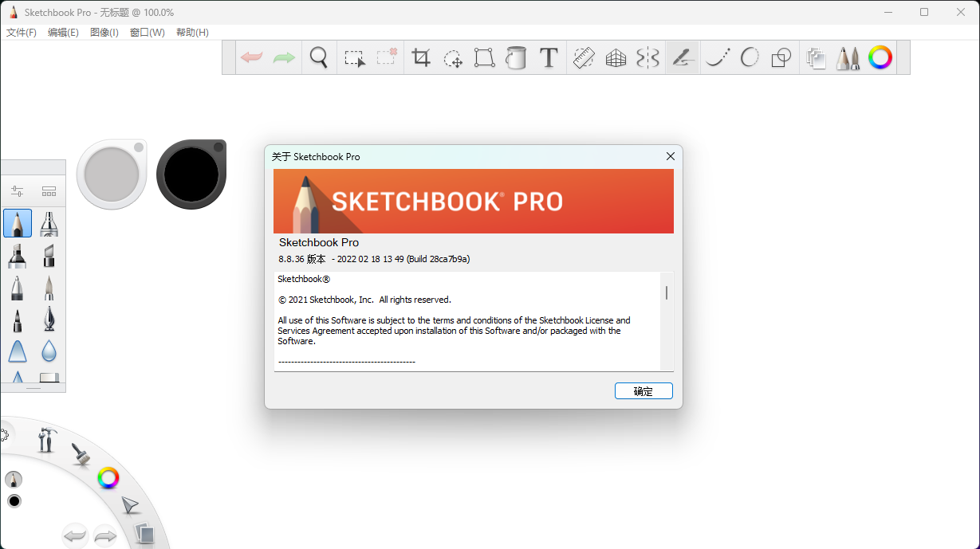The height and width of the screenshot is (549, 980).
Task: Click the lagoon undo arrow button
Action: click(75, 536)
